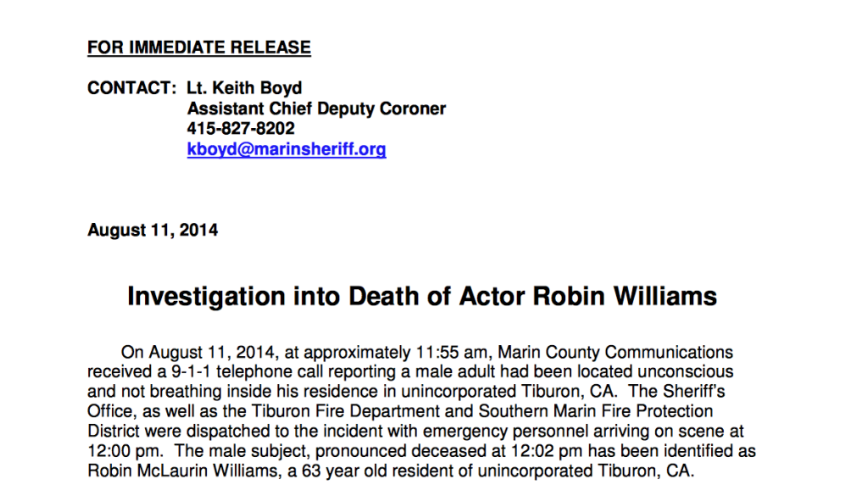Viewport: 868px width, 496px height.
Task: Select the name "Lt. Keith Boyd"
Action: (244, 88)
